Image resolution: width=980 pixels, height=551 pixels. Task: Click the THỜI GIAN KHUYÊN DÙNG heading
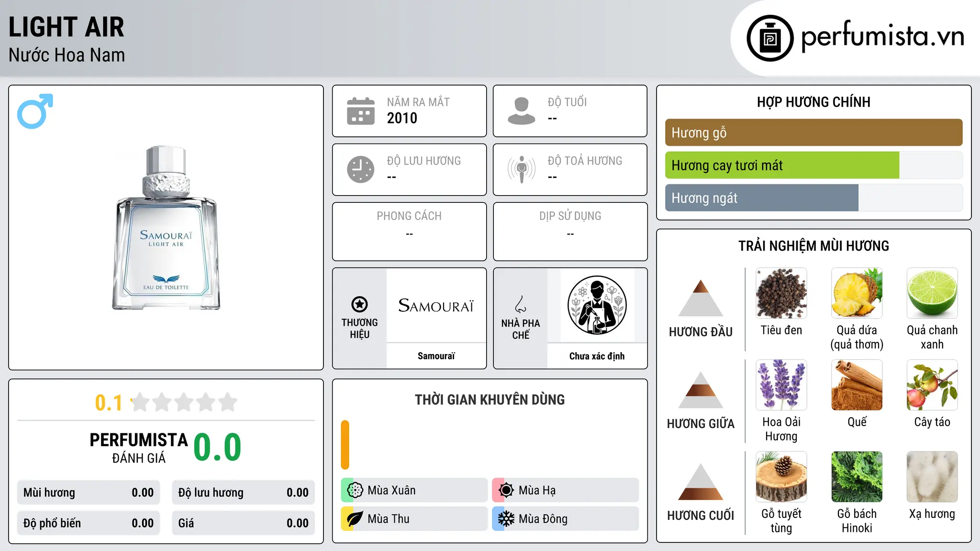pos(490,399)
